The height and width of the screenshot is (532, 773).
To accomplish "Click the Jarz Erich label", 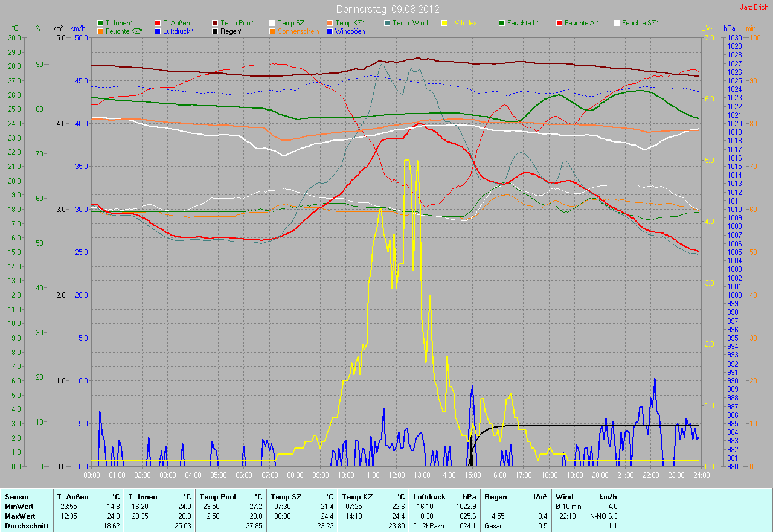I will [754, 7].
